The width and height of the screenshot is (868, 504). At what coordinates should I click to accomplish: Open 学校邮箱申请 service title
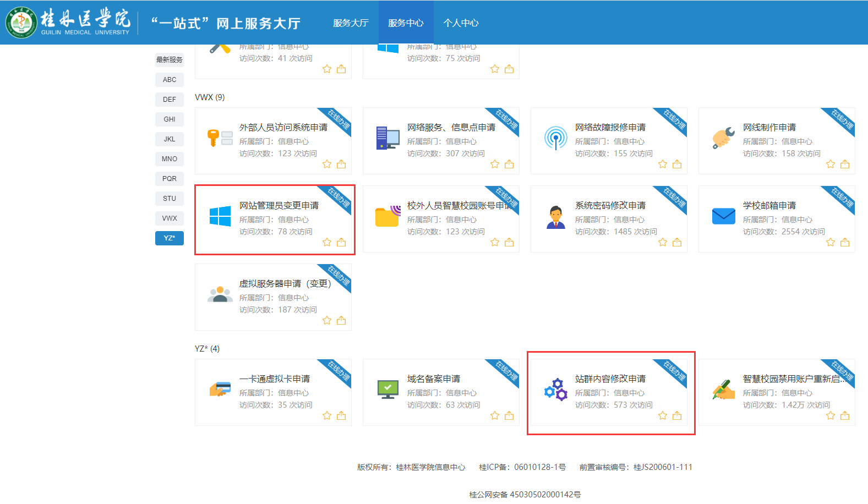pos(769,205)
